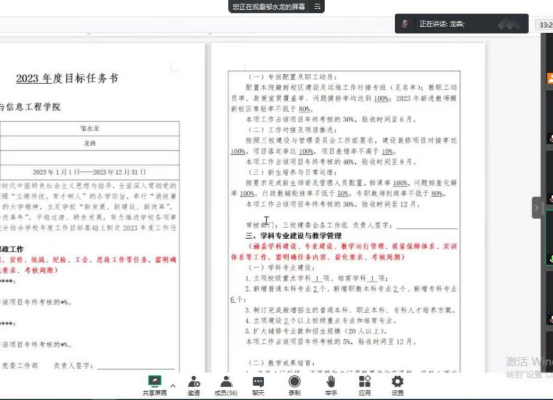Click the heading 三、学科专业建设与教学管理
Screen dimensions: 553x400
[293, 236]
